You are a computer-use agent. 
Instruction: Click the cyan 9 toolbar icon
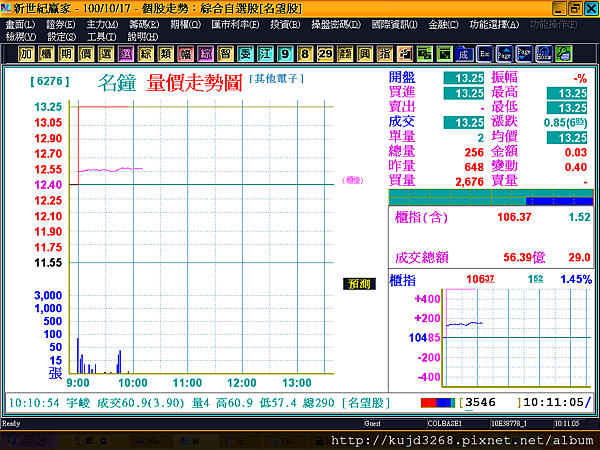pyautogui.click(x=285, y=54)
